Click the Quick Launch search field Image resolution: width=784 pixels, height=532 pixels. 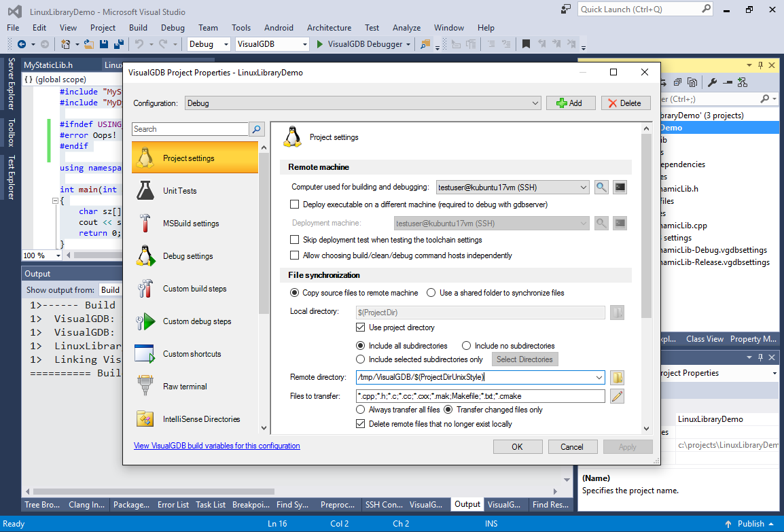click(x=639, y=10)
